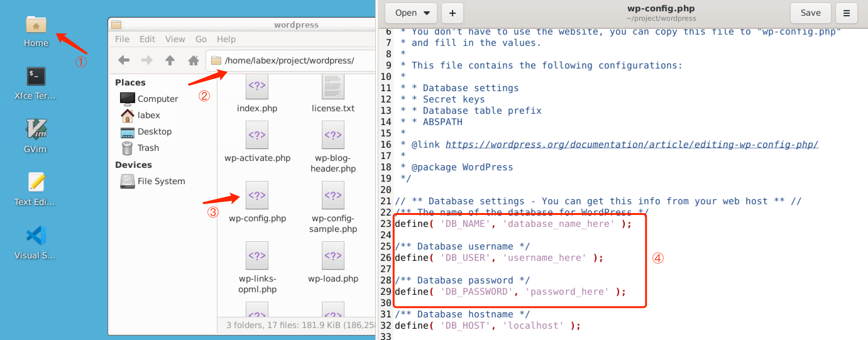Select the license.txt file
The width and height of the screenshot is (868, 340).
332,87
